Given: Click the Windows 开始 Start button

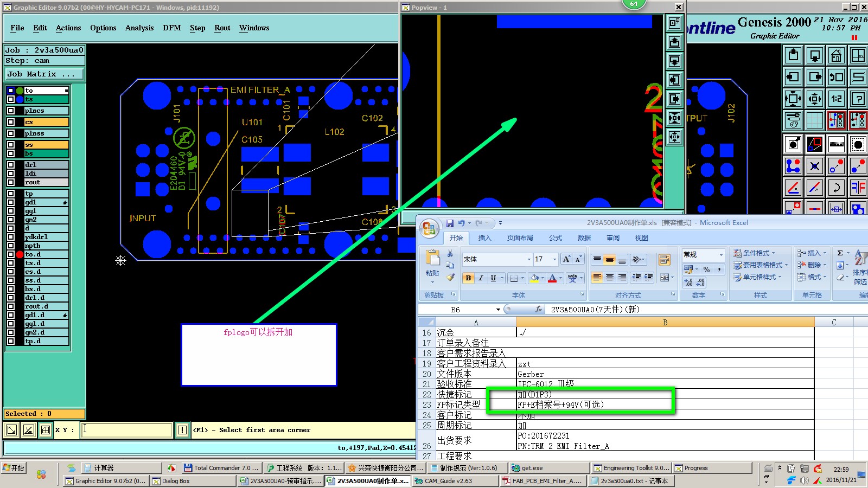Looking at the screenshot, I should (x=14, y=468).
